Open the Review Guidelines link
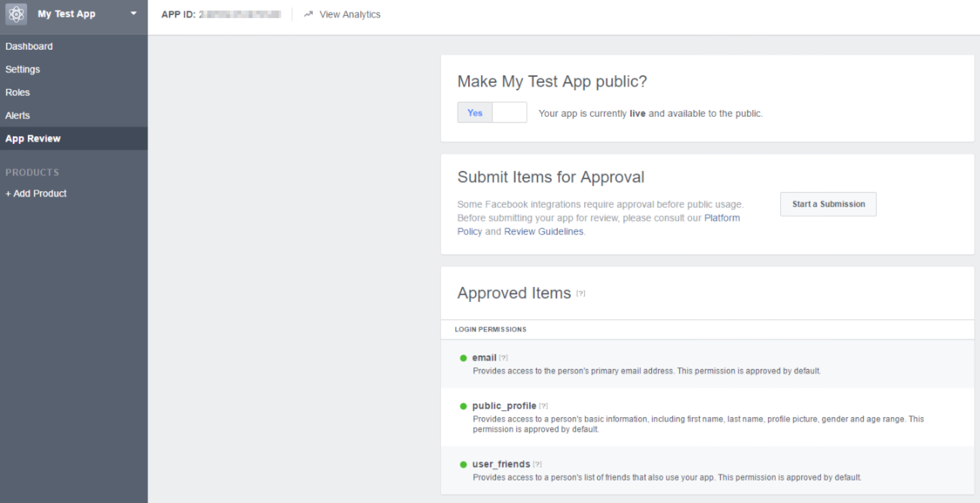980x503 pixels. (x=543, y=232)
